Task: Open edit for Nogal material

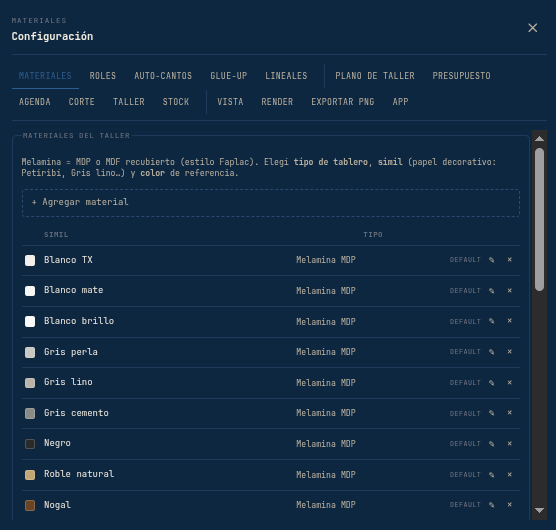Action: 491,504
